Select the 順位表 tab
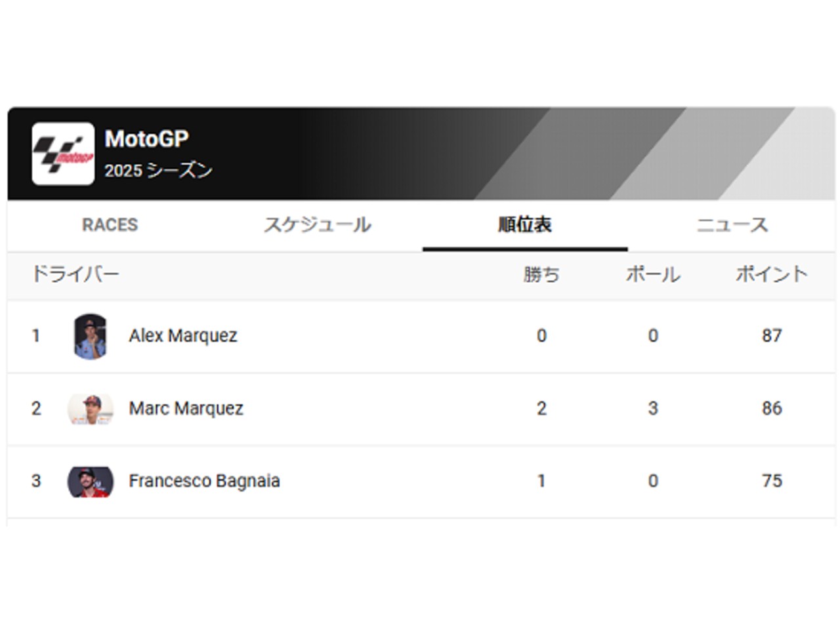This screenshot has height=630, width=840. (x=524, y=225)
